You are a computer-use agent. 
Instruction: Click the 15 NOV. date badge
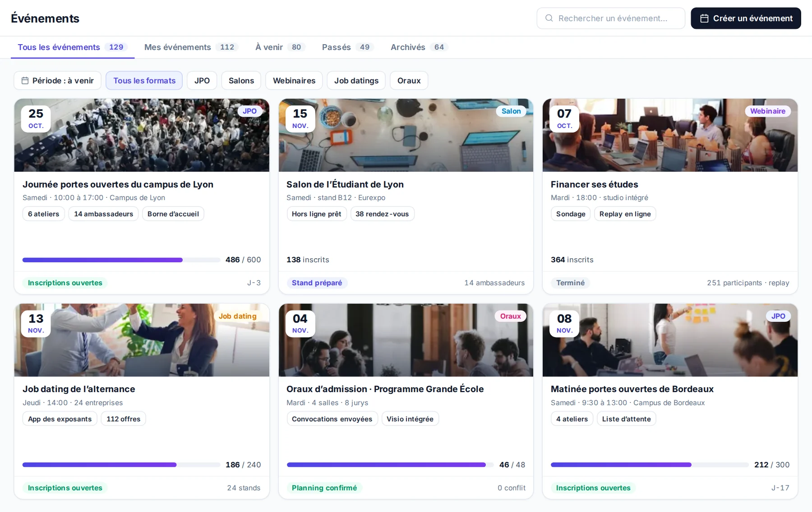point(300,119)
